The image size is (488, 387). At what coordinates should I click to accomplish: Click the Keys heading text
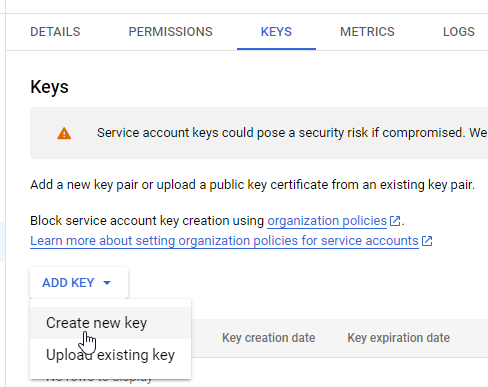(49, 87)
